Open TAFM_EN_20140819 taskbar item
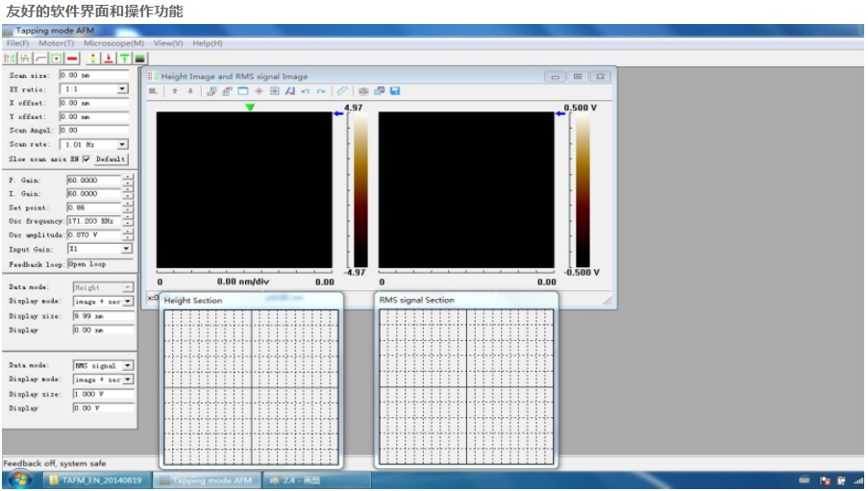The width and height of the screenshot is (868, 491). 96,480
